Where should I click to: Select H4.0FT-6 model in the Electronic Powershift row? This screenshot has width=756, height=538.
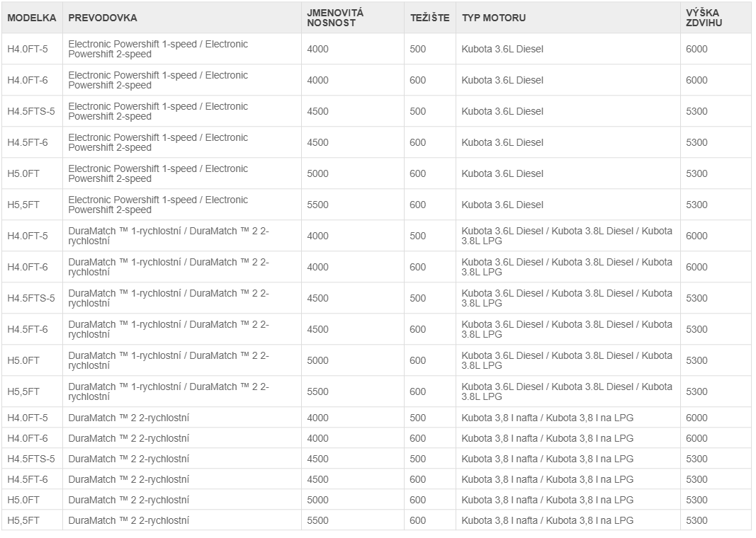(x=28, y=81)
